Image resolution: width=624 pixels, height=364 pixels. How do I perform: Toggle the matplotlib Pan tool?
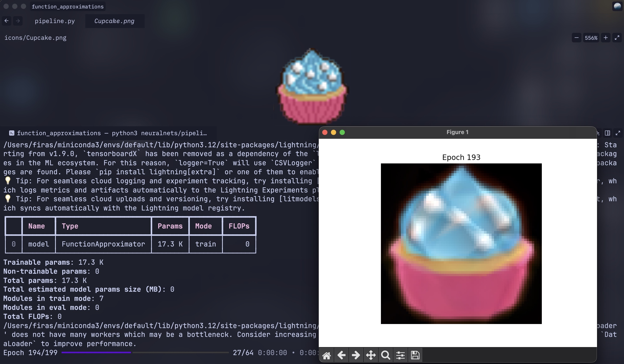[x=371, y=356]
